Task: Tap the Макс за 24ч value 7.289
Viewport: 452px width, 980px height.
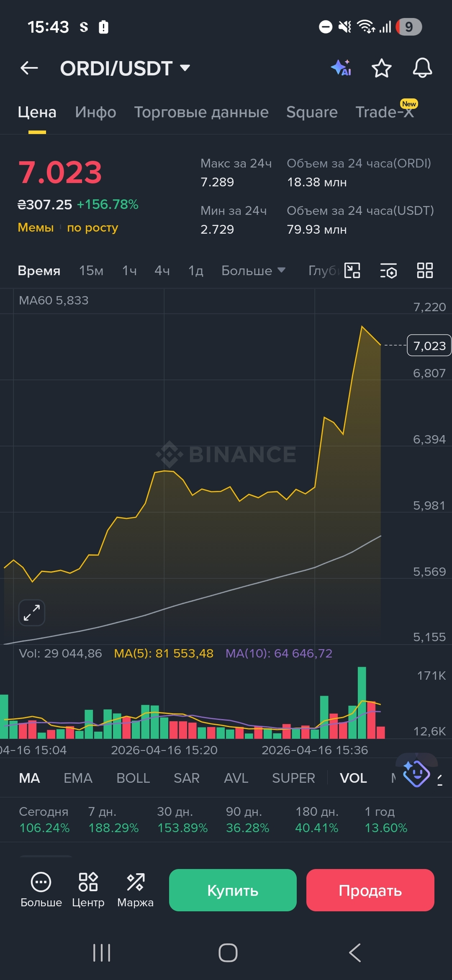Action: [x=217, y=182]
